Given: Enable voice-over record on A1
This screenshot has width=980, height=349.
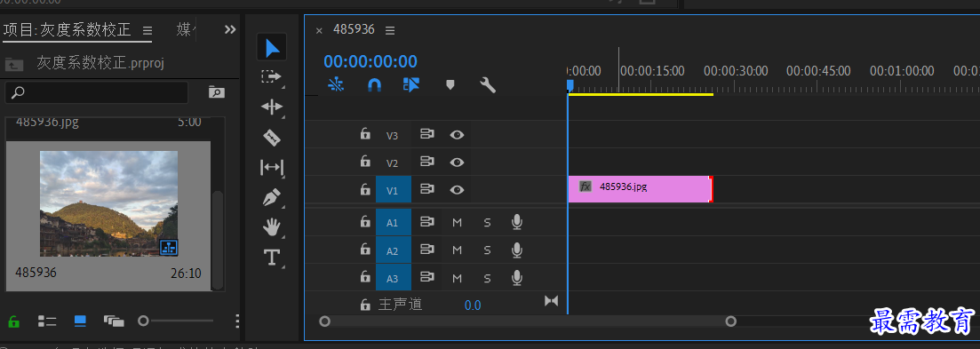Looking at the screenshot, I should tap(517, 222).
